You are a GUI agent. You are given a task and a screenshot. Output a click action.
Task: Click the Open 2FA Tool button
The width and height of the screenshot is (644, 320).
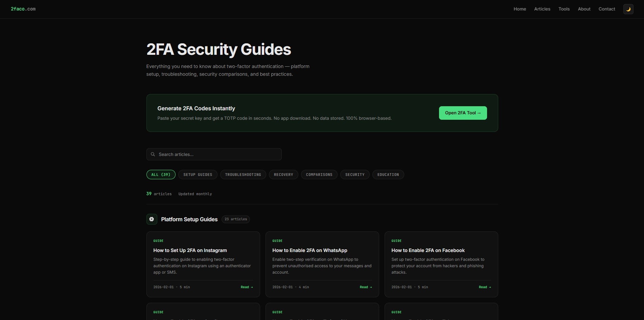[463, 113]
